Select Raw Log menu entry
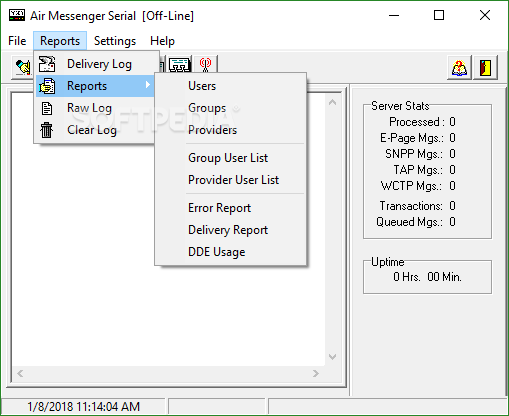Screen dimensions: 509x416 tap(95, 108)
